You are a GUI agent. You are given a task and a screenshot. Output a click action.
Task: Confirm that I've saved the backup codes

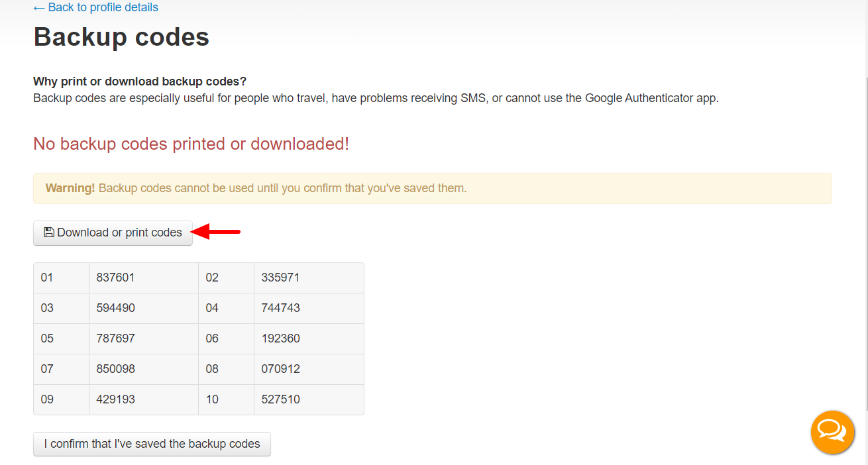[152, 444]
